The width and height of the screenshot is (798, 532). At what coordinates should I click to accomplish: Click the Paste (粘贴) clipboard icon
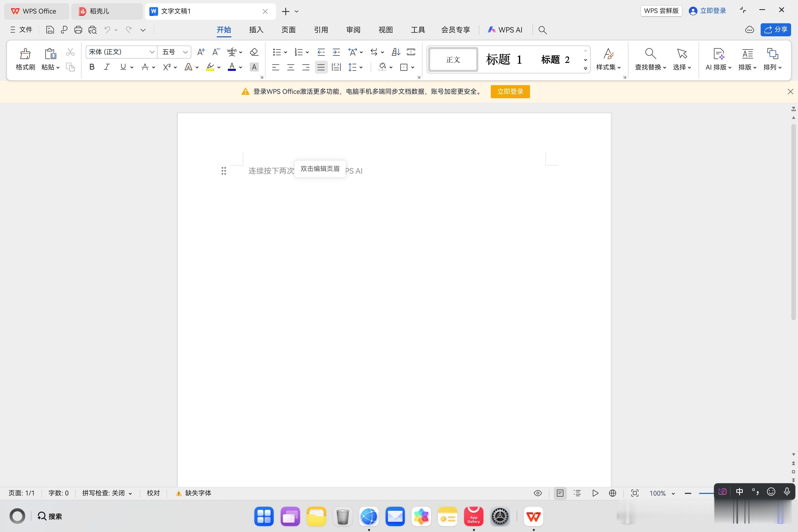[50, 54]
